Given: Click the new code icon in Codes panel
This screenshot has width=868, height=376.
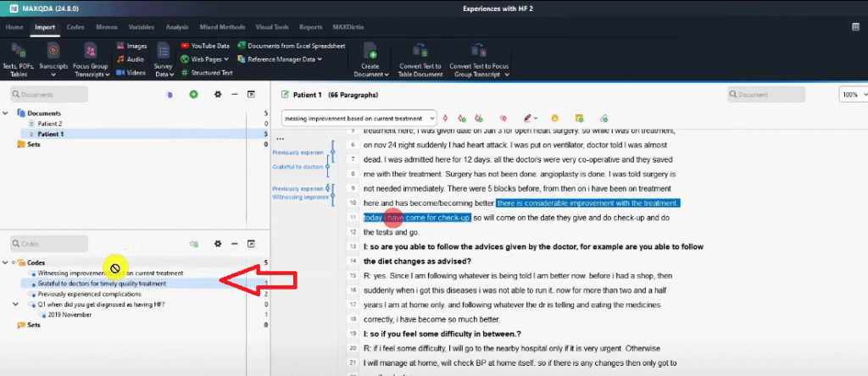Looking at the screenshot, I should pyautogui.click(x=194, y=244).
